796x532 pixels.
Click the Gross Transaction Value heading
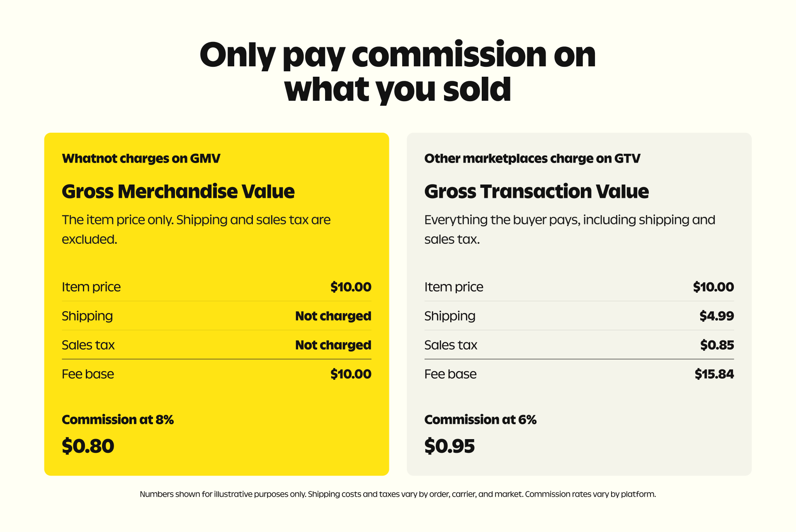pyautogui.click(x=536, y=192)
